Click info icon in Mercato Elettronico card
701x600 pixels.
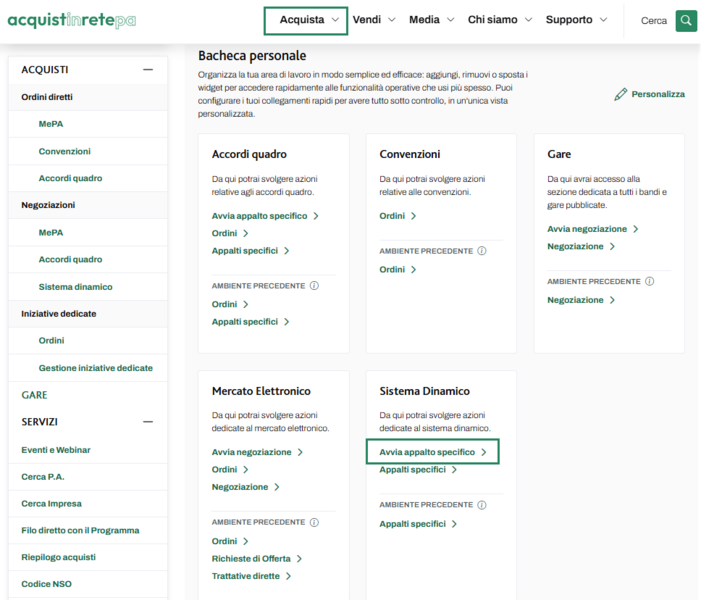coord(314,522)
